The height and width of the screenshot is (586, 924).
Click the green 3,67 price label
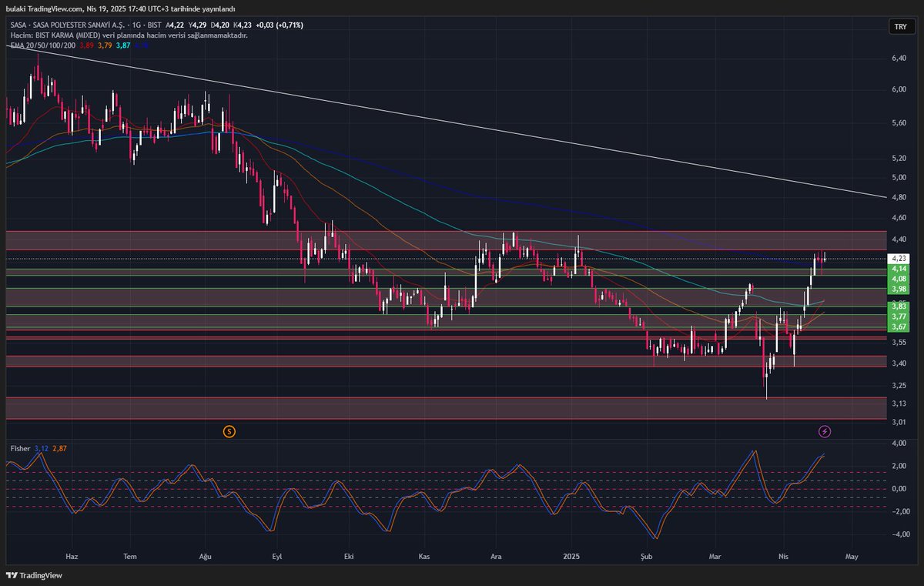[x=899, y=327]
